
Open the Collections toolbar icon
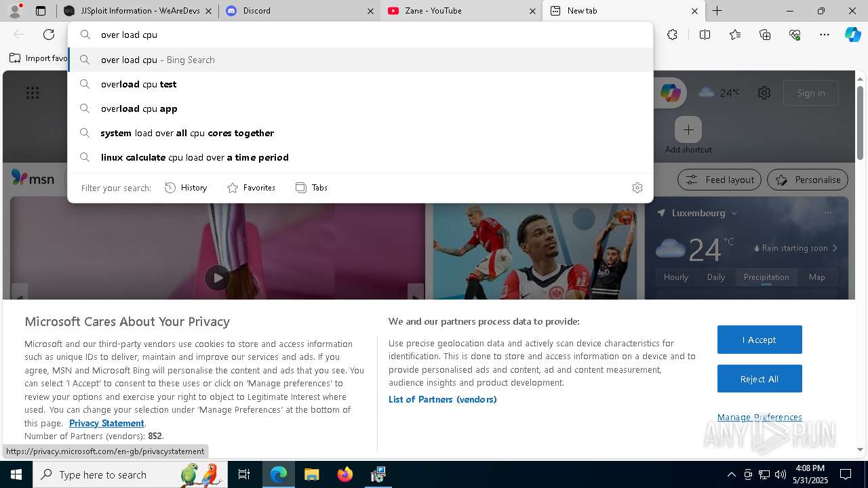[765, 35]
